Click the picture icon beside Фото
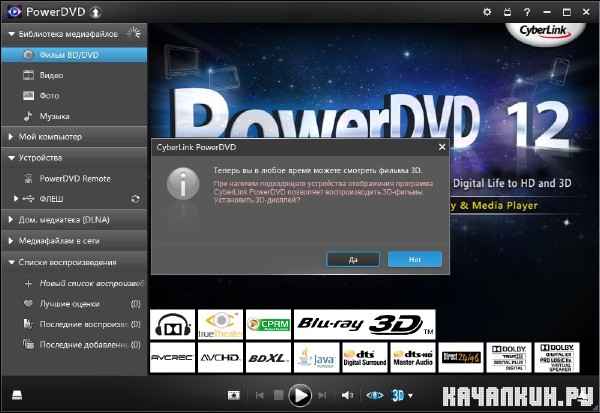 click(28, 95)
